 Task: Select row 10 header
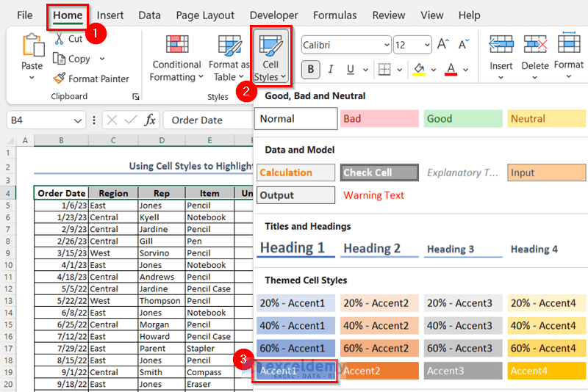pos(8,265)
